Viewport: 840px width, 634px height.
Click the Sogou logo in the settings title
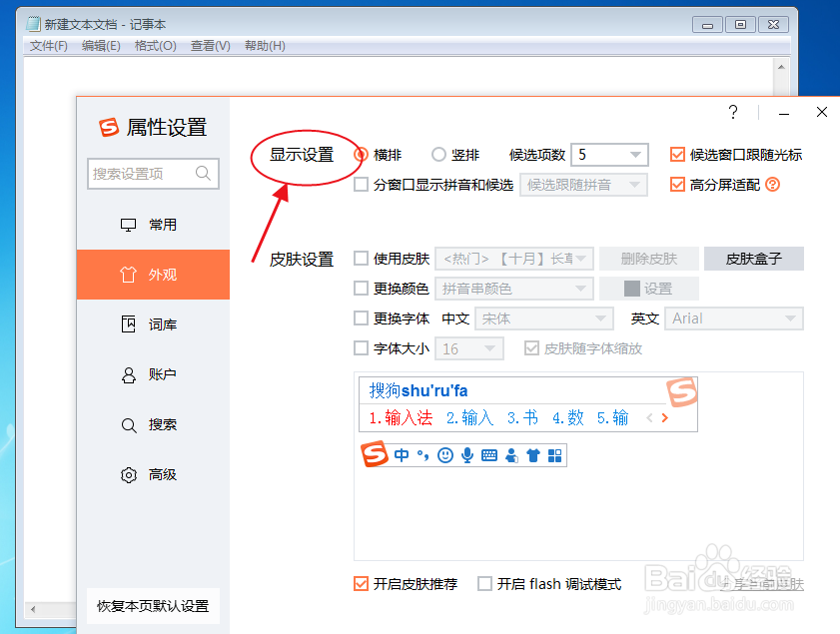click(x=109, y=128)
